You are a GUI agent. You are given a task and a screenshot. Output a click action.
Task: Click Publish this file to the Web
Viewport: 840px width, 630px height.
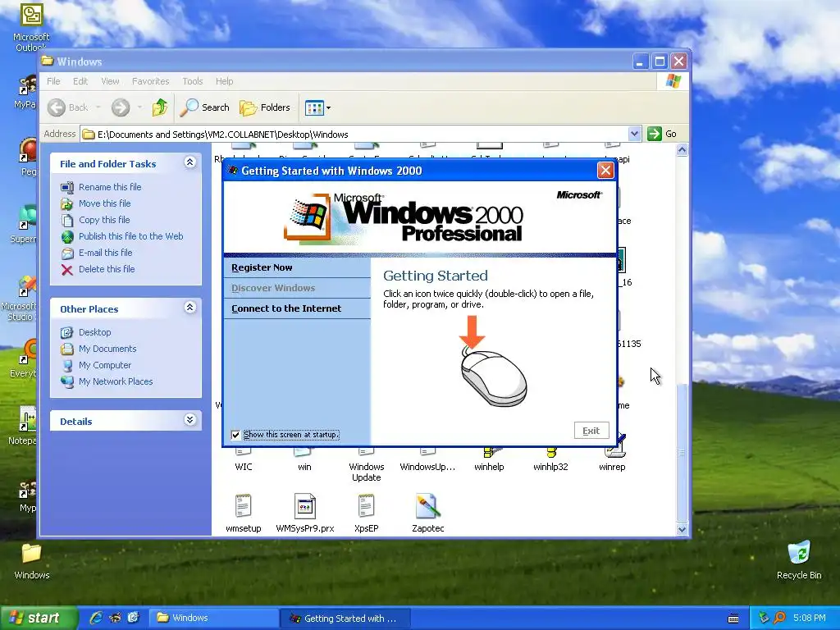click(x=130, y=236)
